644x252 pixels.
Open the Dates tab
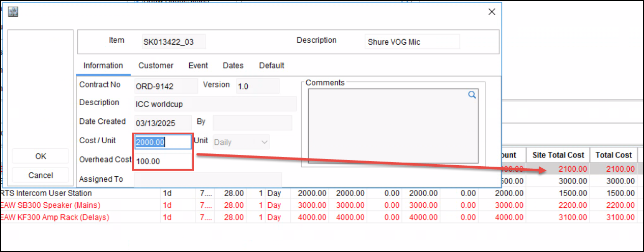click(x=233, y=66)
